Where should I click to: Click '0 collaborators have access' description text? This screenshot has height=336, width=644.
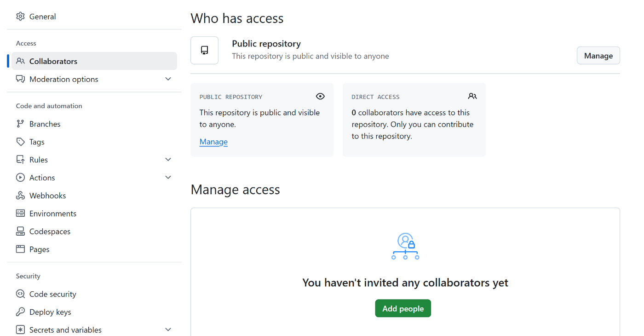(413, 124)
